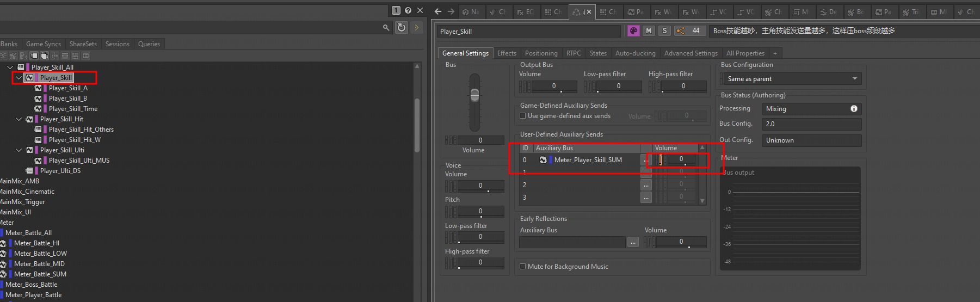Image resolution: width=980 pixels, height=302 pixels.
Task: Open the object color palette icon
Action: click(x=633, y=31)
